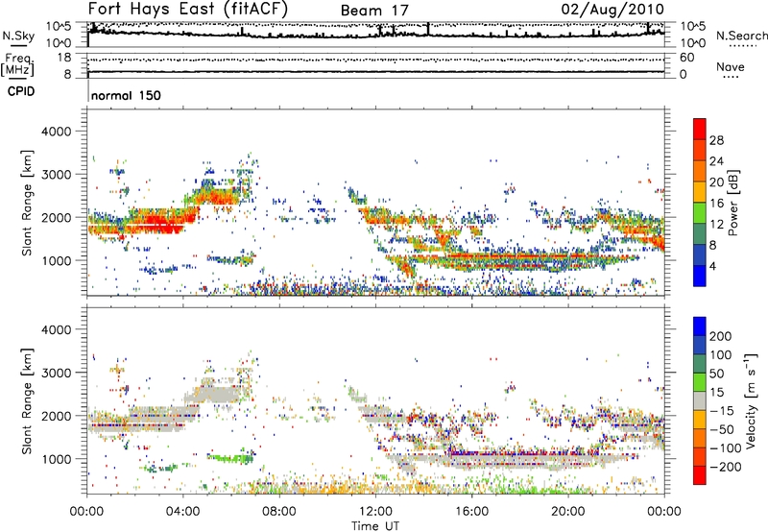Screen dimensions: 768x532
Task: Click the "20:00" time tick label
Action: (568, 512)
